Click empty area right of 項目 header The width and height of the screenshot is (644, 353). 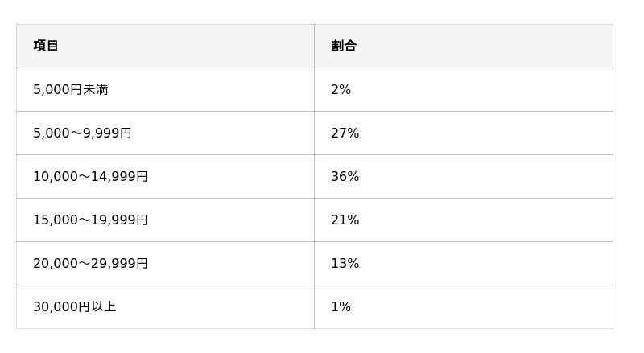pos(187,46)
